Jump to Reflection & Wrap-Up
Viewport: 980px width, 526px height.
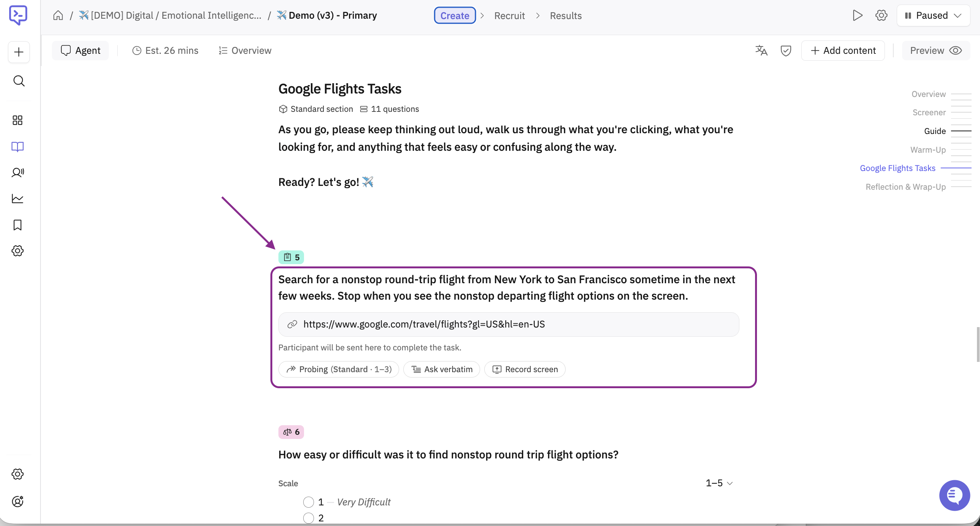tap(906, 187)
